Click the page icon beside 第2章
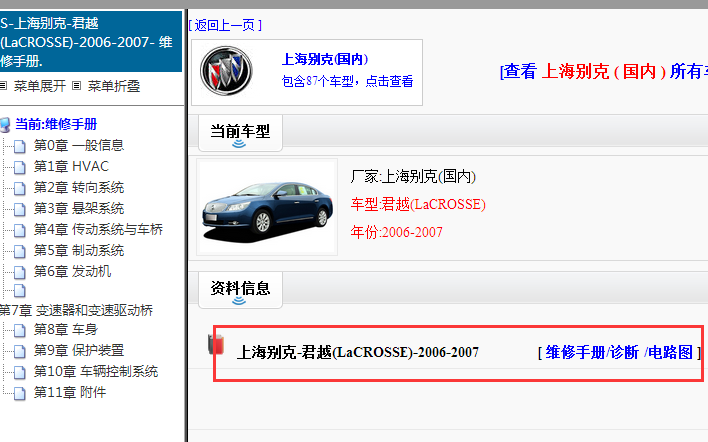The image size is (708, 442). tap(19, 188)
